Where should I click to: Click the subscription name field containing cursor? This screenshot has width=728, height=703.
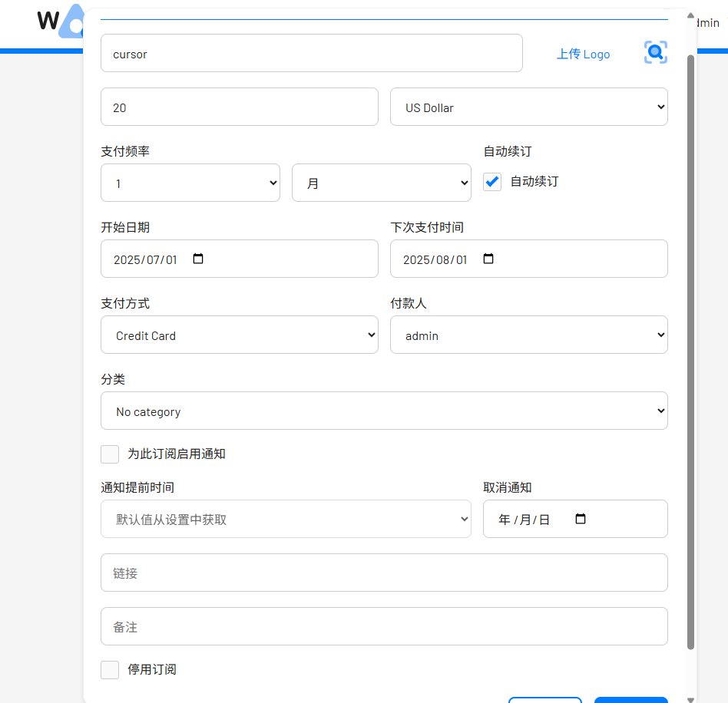click(x=312, y=53)
